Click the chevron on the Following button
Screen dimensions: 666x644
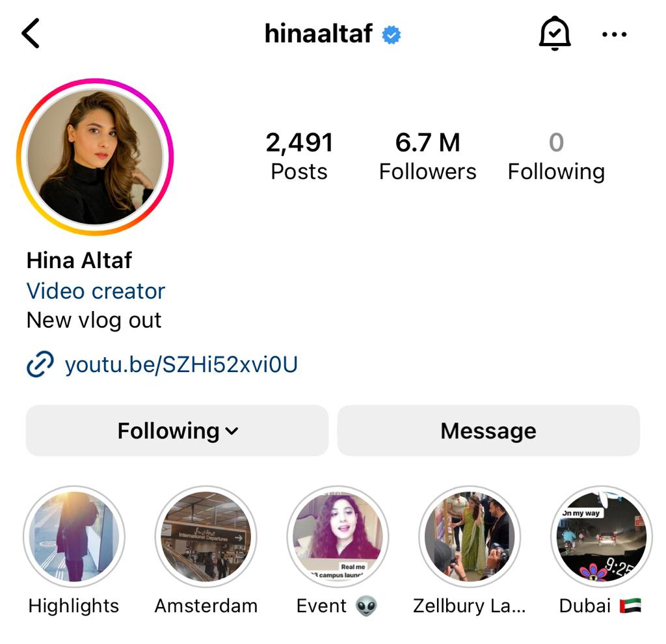click(232, 431)
